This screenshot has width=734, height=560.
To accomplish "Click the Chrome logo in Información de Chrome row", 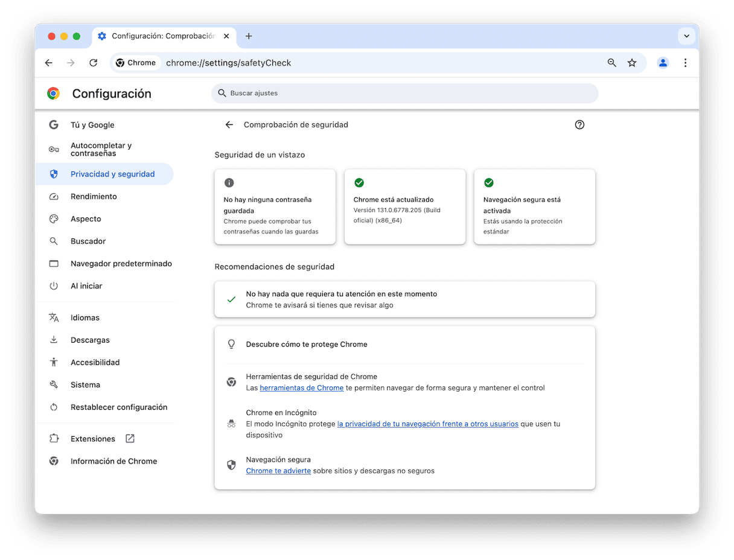I will pyautogui.click(x=54, y=461).
